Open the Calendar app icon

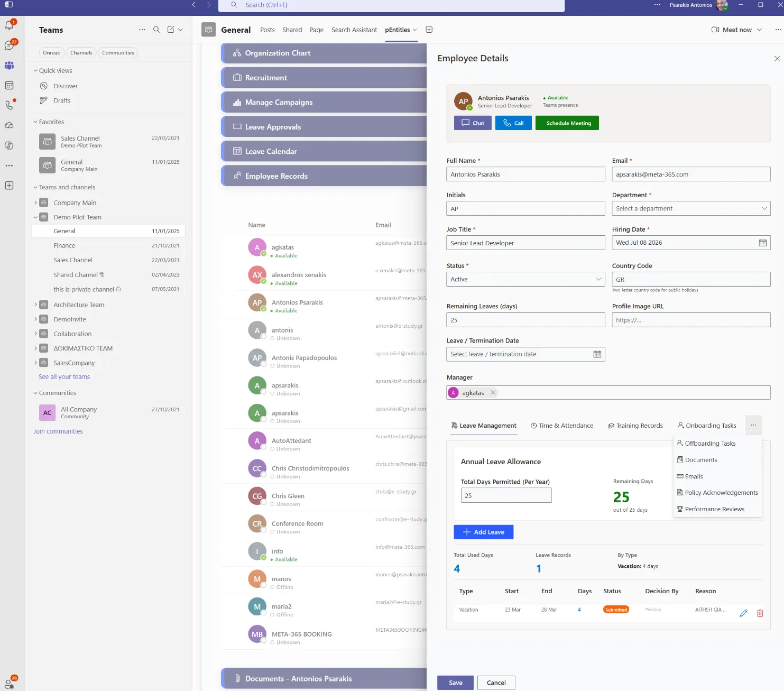coord(9,86)
